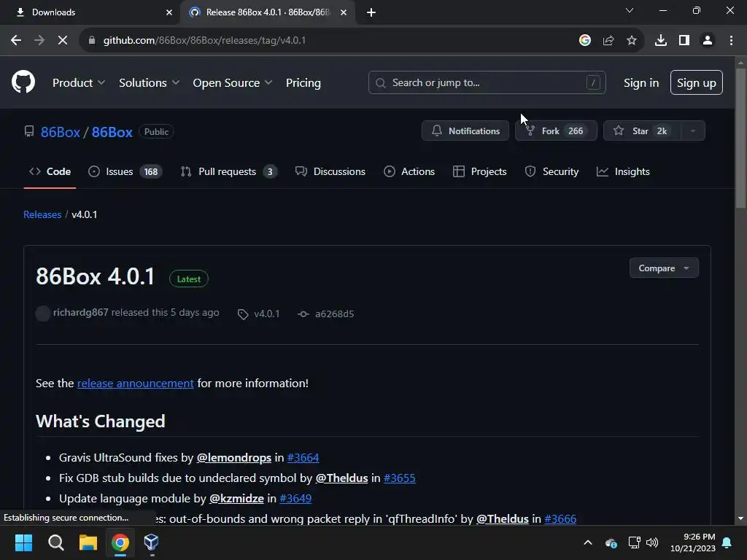Screen dimensions: 747x560
Task: Expand the Product menu
Action: (x=79, y=83)
